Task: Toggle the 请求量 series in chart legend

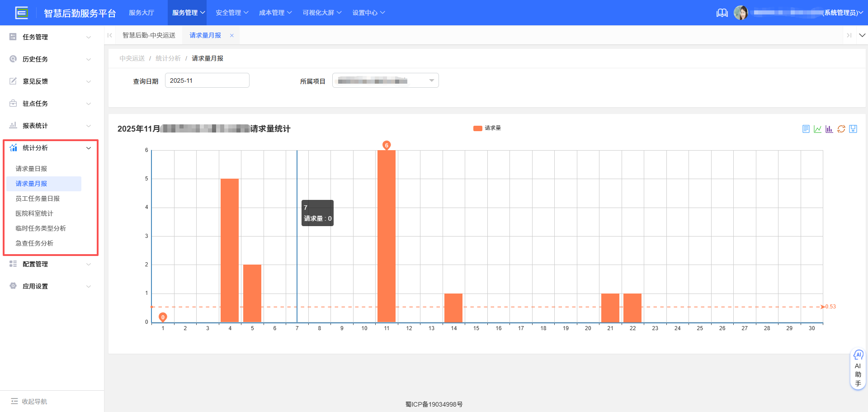Action: [487, 128]
